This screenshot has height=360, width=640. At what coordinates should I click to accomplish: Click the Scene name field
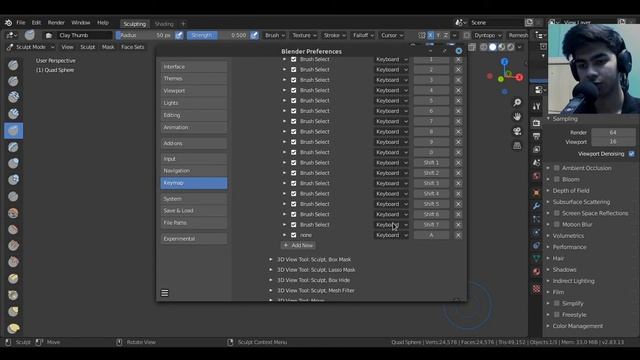[496, 22]
